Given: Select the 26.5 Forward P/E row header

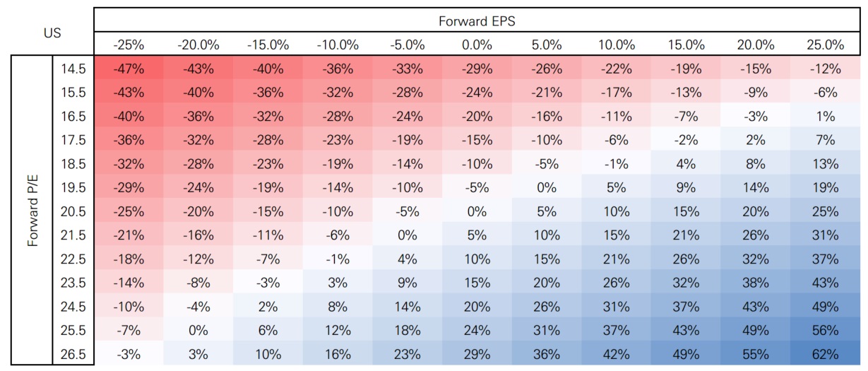Looking at the screenshot, I should point(73,353).
